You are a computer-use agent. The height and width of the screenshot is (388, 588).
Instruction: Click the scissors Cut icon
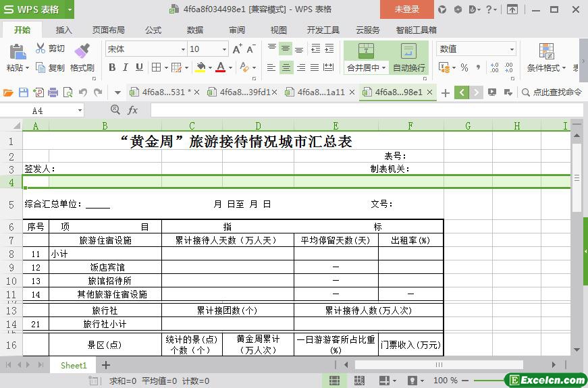pos(41,49)
